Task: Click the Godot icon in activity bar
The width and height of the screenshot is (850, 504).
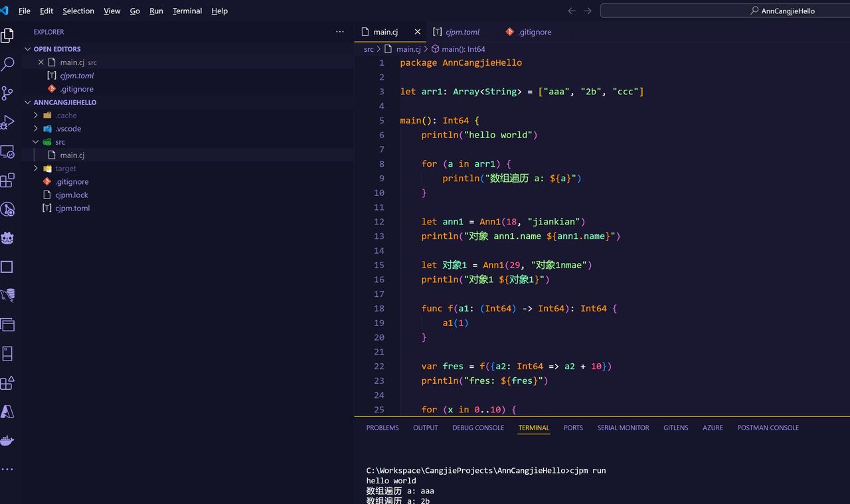Action: (x=7, y=238)
